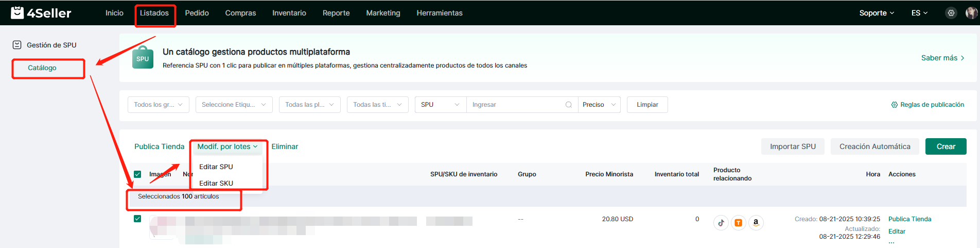Screen dimensions: 980x248
Task: Toggle the select-all header checkbox
Action: pyautogui.click(x=137, y=174)
